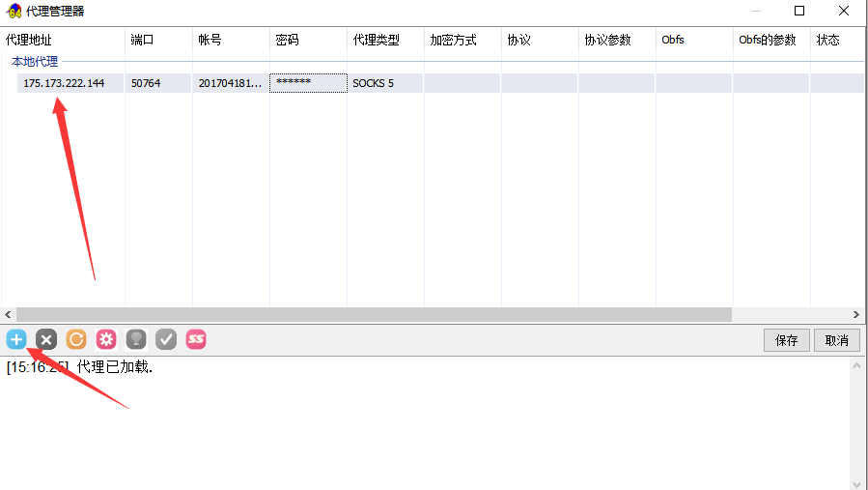Click the gray light bulb icon
This screenshot has width=868, height=490.
(x=136, y=339)
